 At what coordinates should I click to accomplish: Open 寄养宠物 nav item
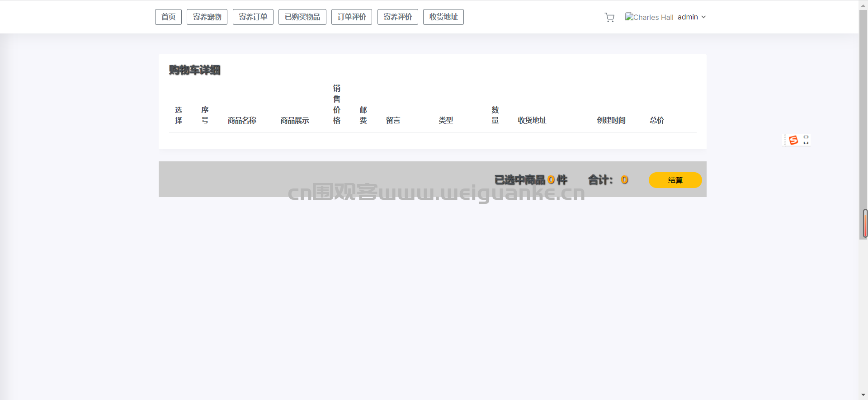click(x=207, y=17)
